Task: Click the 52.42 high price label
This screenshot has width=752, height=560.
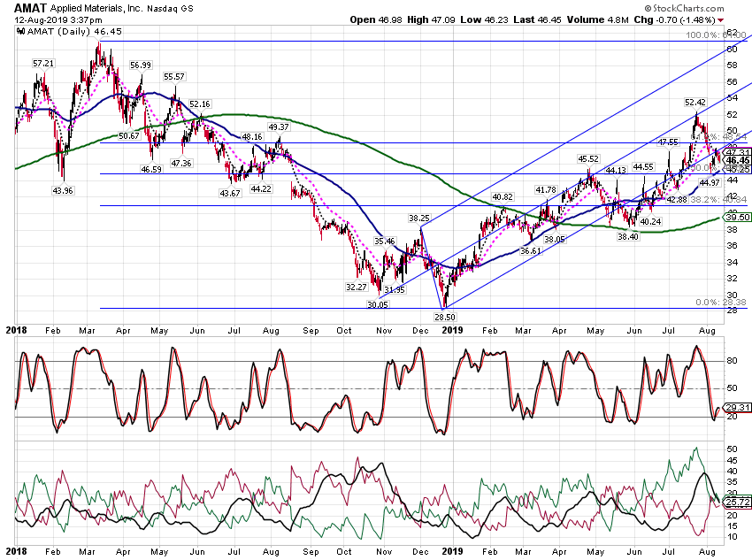Action: click(695, 102)
